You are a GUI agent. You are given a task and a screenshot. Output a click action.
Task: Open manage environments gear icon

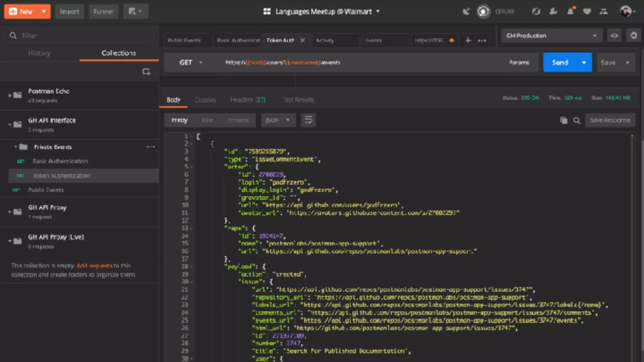point(634,36)
